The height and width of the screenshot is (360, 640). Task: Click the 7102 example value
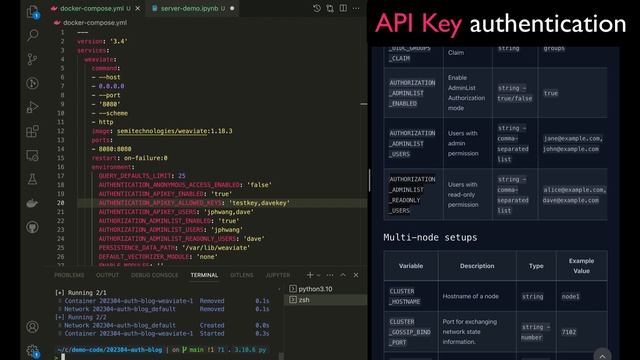569,332
